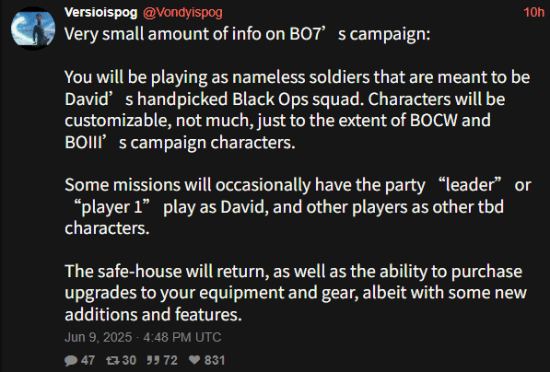This screenshot has width=550, height=372.
Task: Click the 4:48 PM UTC time text
Action: (182, 337)
